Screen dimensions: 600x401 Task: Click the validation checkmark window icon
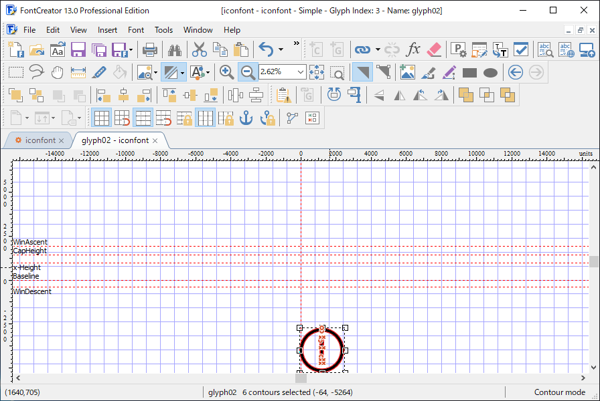point(521,50)
